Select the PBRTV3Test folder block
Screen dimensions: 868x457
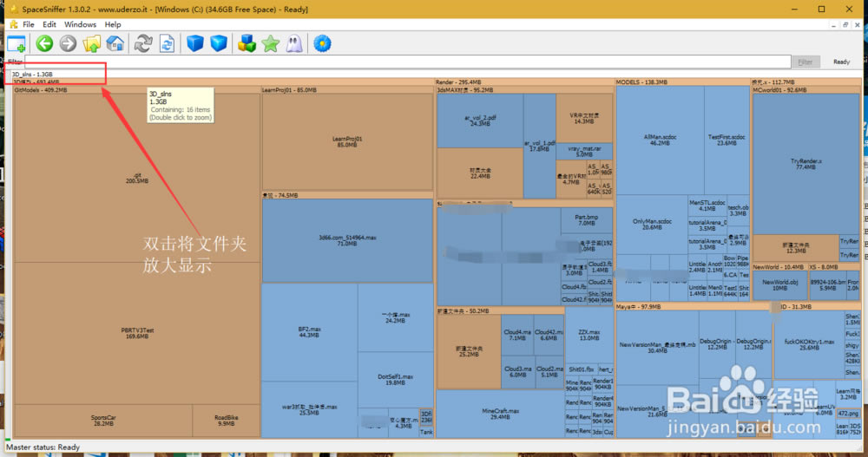pos(137,332)
